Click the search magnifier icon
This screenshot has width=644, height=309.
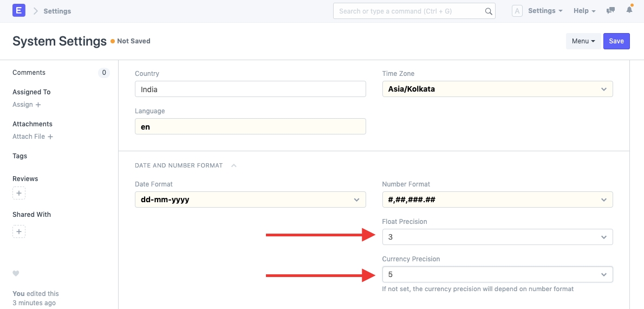(488, 11)
